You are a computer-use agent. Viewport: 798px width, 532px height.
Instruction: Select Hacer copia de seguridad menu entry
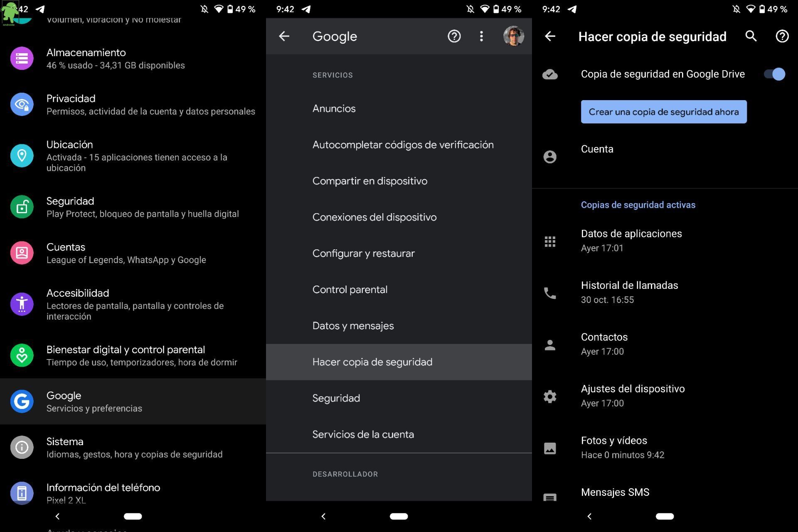point(372,362)
